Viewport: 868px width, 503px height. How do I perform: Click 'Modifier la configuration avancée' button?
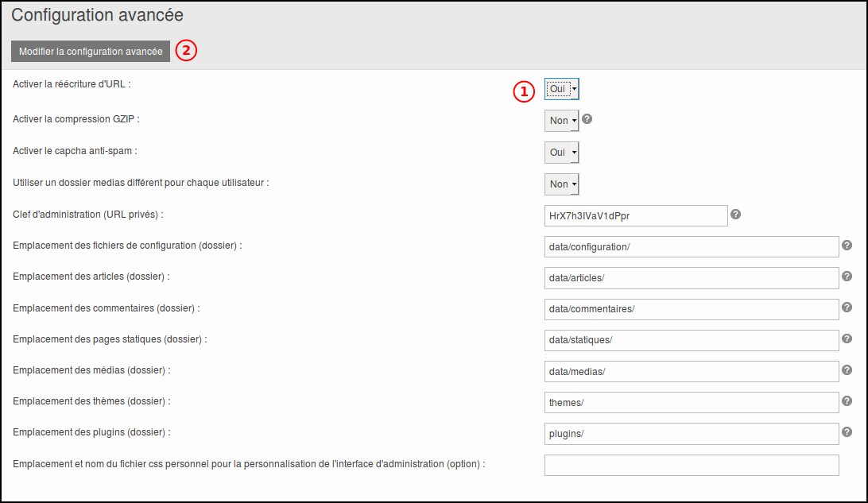[x=91, y=51]
